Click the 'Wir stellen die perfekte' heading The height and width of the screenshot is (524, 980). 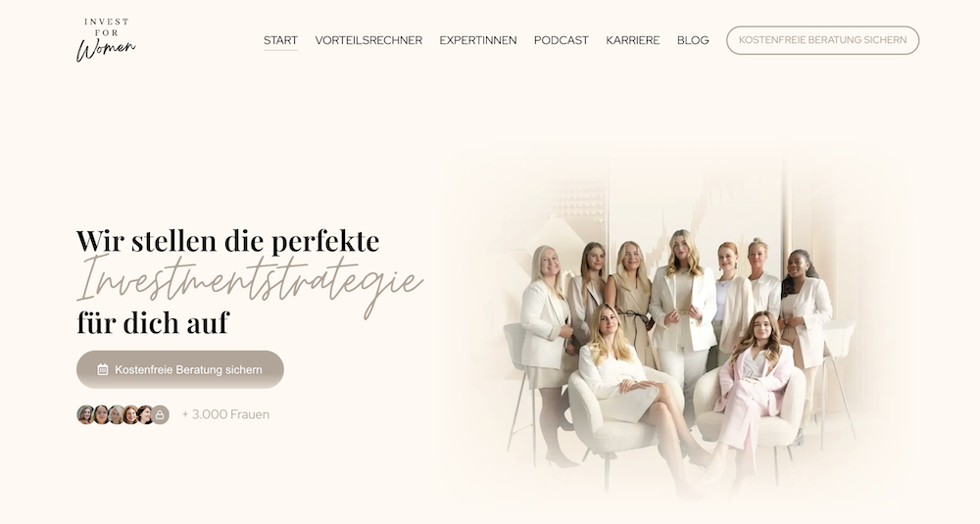tap(228, 241)
